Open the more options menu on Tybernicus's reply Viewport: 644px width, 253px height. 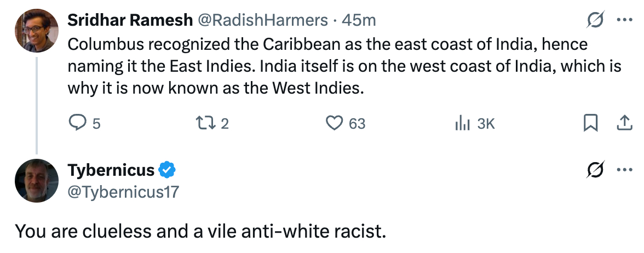click(624, 171)
